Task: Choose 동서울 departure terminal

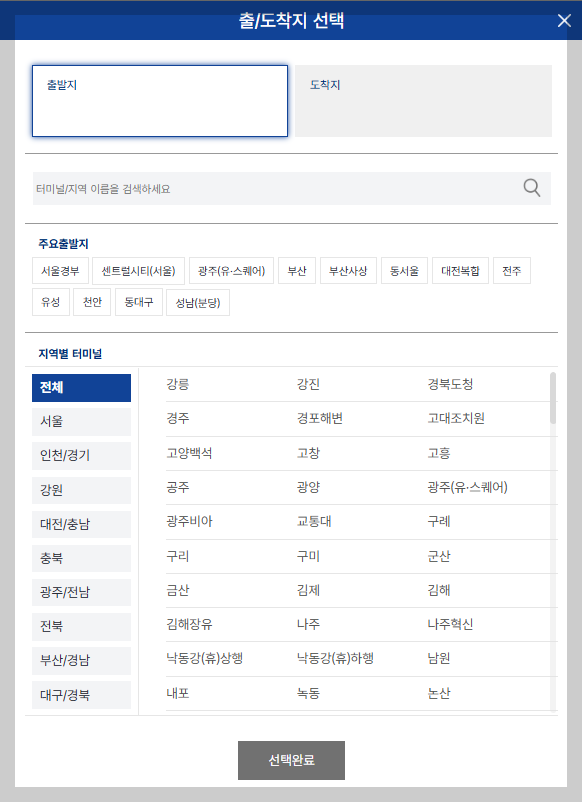Action: [404, 269]
